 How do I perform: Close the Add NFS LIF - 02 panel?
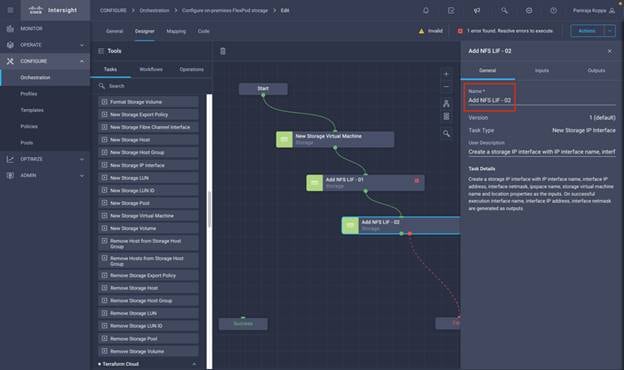pyautogui.click(x=610, y=51)
